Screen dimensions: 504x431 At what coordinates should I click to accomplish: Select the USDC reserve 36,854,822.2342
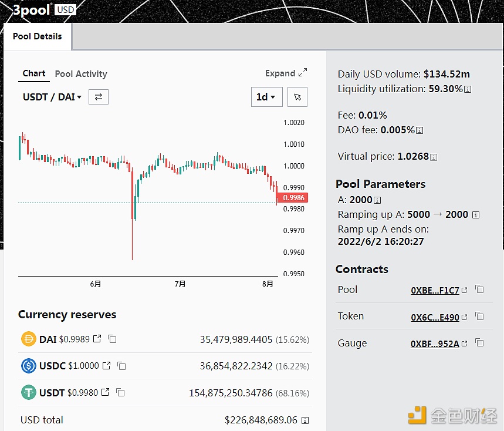pos(236,366)
